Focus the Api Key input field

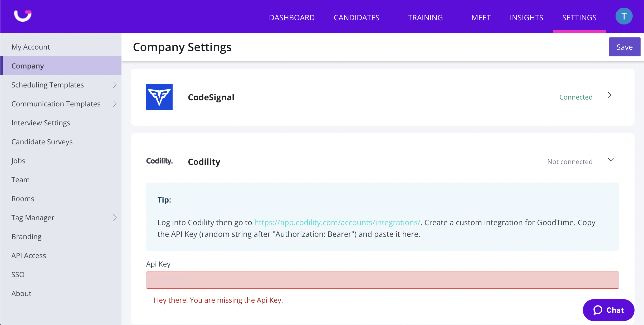(382, 280)
